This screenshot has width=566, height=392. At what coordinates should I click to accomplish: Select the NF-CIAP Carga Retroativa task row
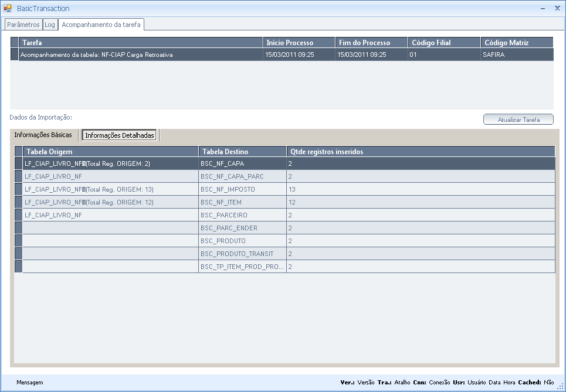tap(141, 54)
